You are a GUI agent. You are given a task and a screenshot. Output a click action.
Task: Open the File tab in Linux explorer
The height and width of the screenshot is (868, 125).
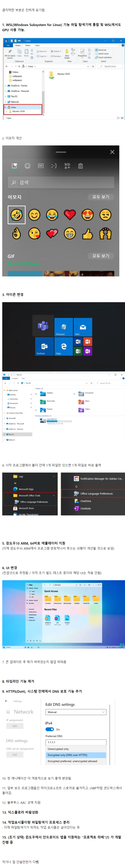click(x=8, y=45)
